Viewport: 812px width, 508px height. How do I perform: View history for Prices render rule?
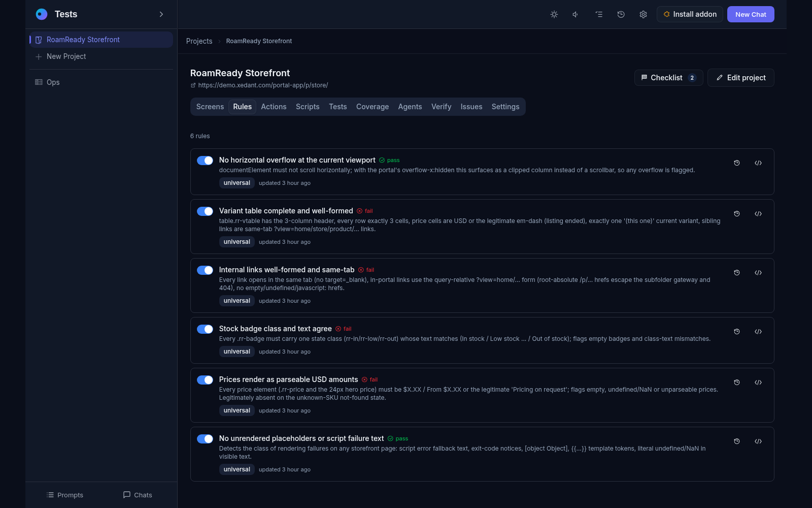point(737,383)
